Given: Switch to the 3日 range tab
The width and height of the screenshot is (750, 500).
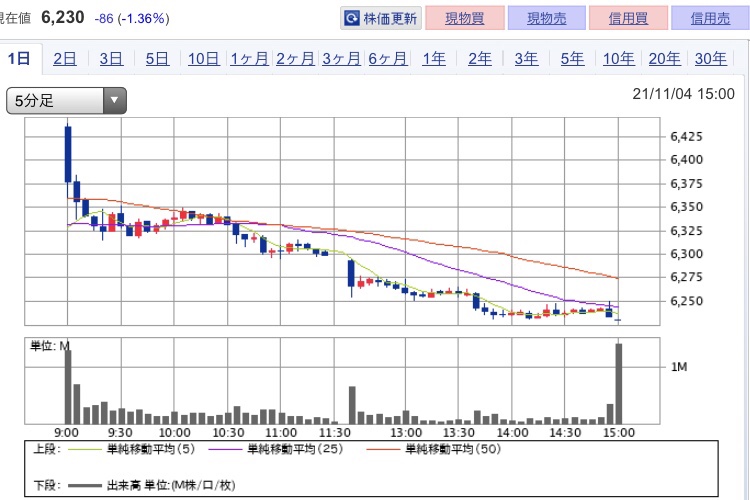Looking at the screenshot, I should click(111, 59).
